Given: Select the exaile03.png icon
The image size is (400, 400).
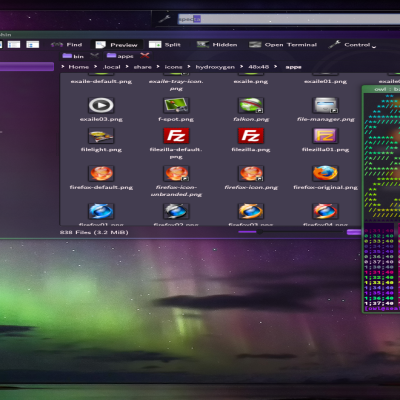Looking at the screenshot, I should [101, 105].
